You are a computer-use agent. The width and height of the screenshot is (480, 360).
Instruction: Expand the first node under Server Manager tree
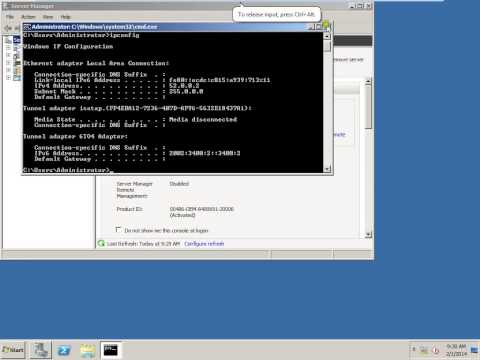9,48
